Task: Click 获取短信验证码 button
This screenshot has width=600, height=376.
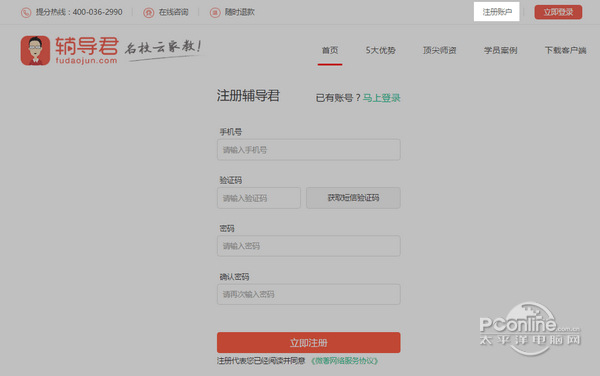Action: point(353,198)
